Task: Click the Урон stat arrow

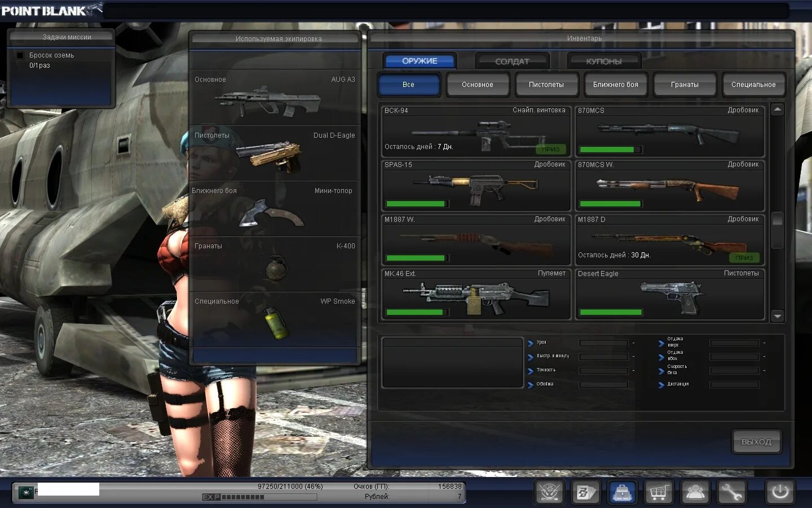Action: pyautogui.click(x=531, y=343)
